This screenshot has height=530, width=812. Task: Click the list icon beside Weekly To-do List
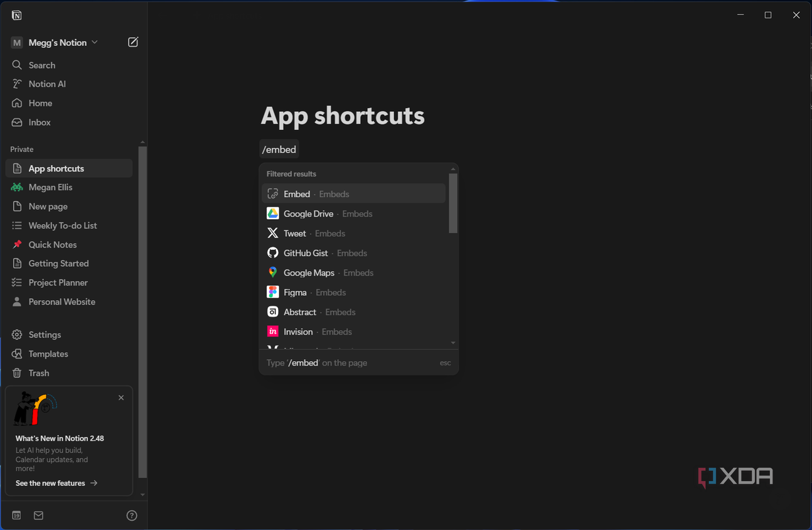click(17, 225)
